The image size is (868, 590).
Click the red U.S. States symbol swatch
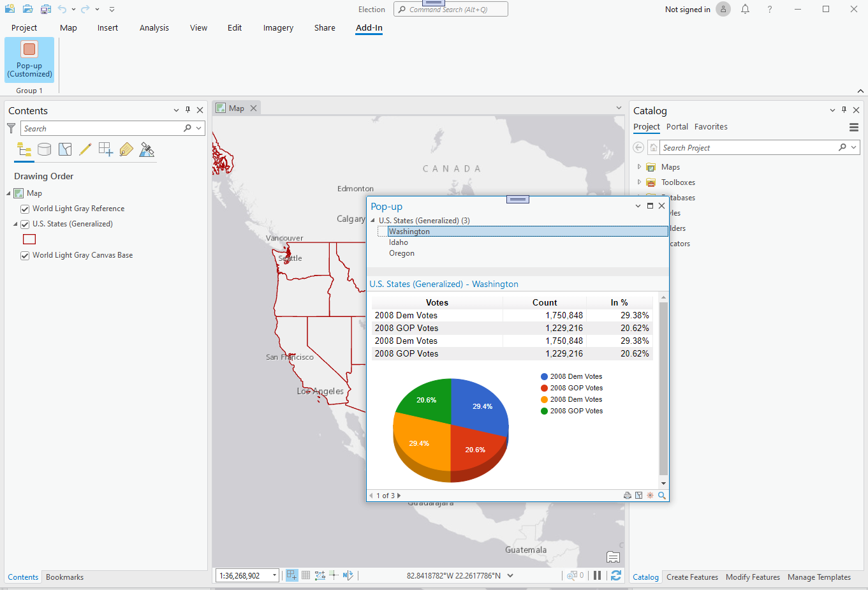pyautogui.click(x=29, y=239)
